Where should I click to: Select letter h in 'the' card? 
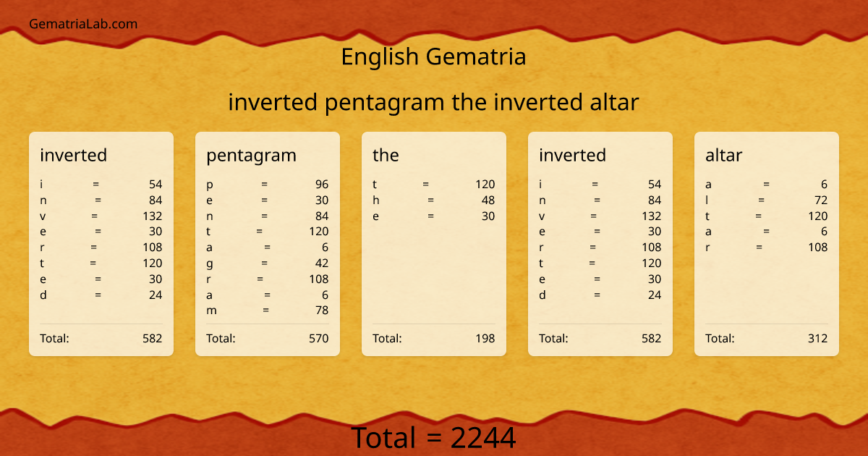pos(376,200)
